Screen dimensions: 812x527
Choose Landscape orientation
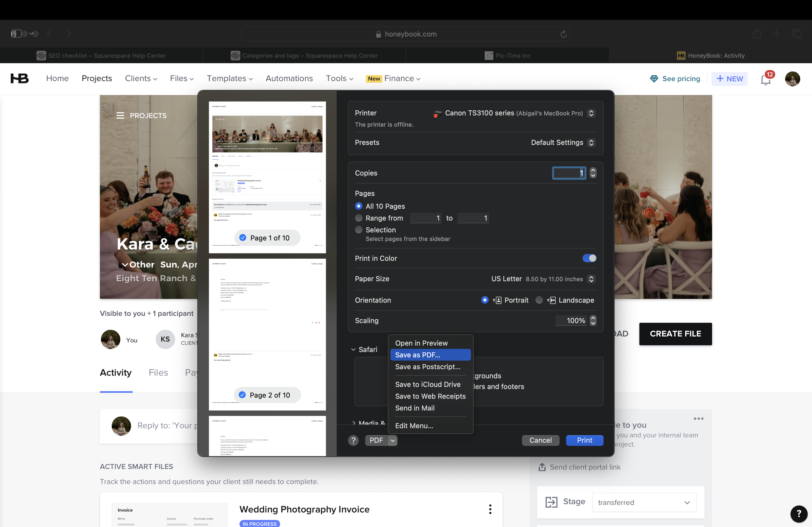539,300
